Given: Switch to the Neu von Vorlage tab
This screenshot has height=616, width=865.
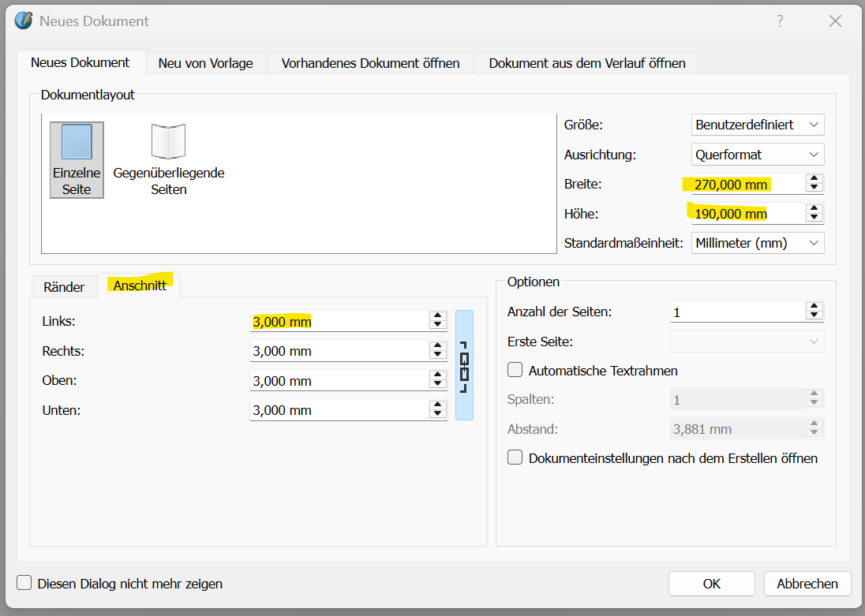Looking at the screenshot, I should [x=205, y=63].
